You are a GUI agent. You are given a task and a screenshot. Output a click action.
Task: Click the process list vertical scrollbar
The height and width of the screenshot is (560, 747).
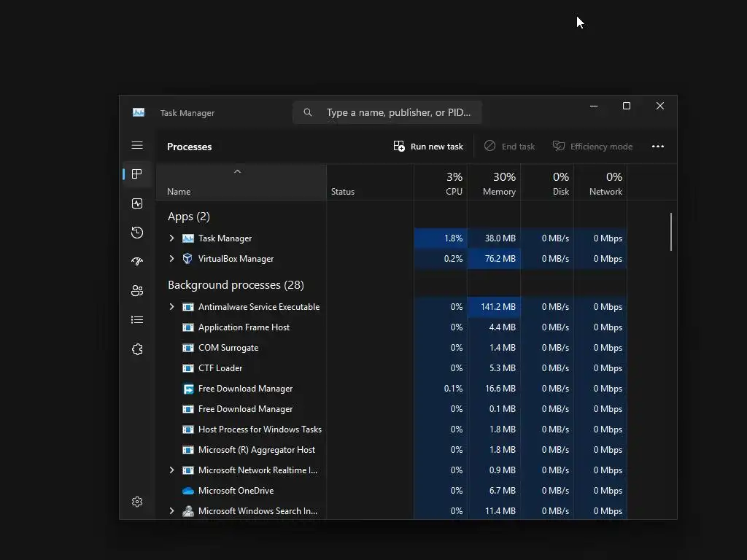tap(671, 232)
